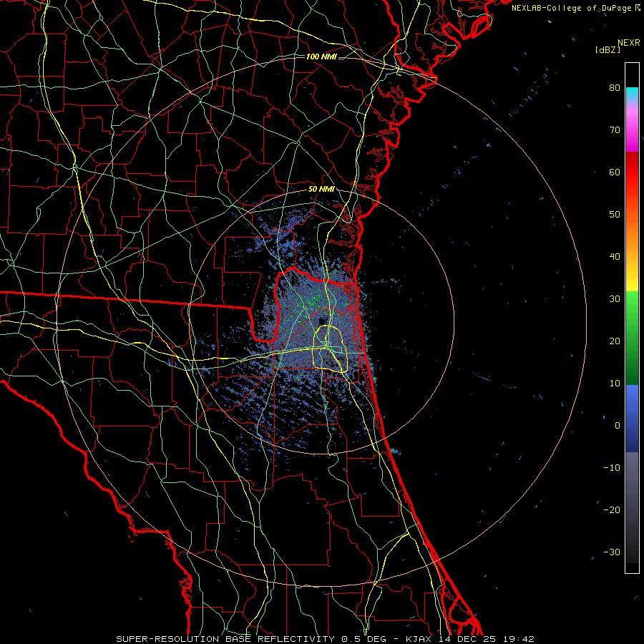Click the [dBZ] units label
Screen dimensions: 644x644
click(608, 50)
